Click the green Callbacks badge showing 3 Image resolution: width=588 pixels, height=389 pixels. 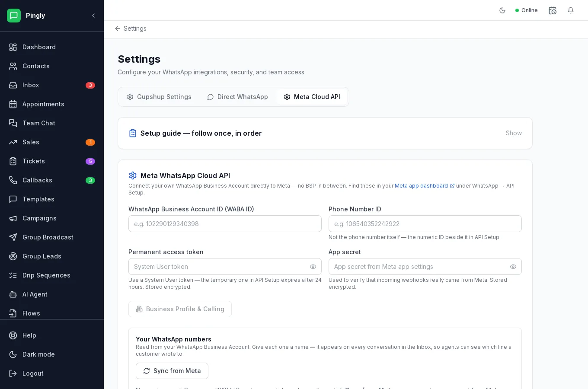click(90, 180)
